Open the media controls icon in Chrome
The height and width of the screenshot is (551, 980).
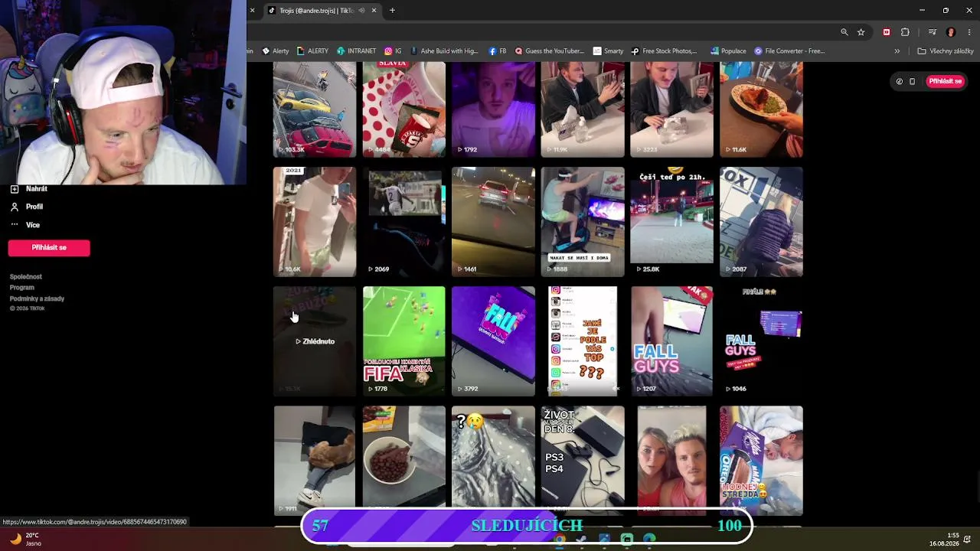pos(933,32)
